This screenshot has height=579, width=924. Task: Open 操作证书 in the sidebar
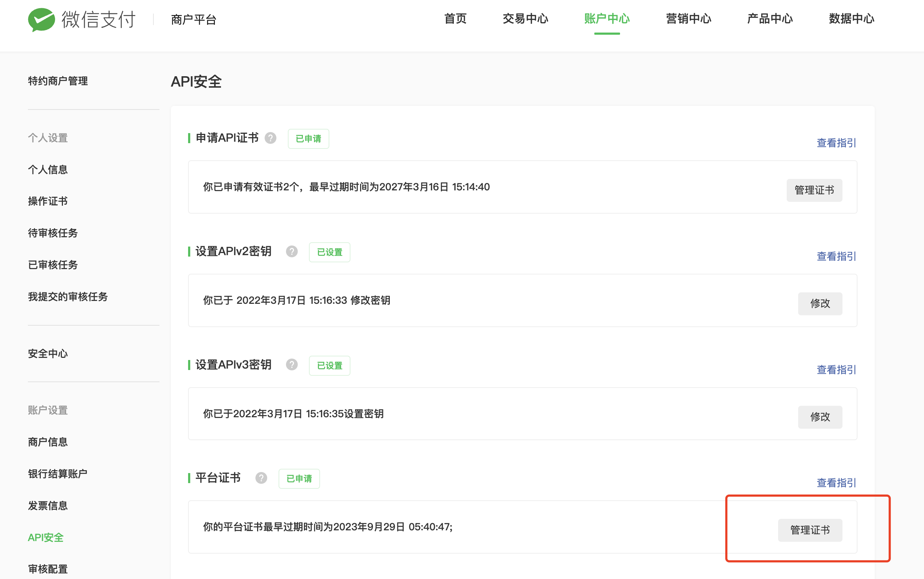[x=48, y=201]
